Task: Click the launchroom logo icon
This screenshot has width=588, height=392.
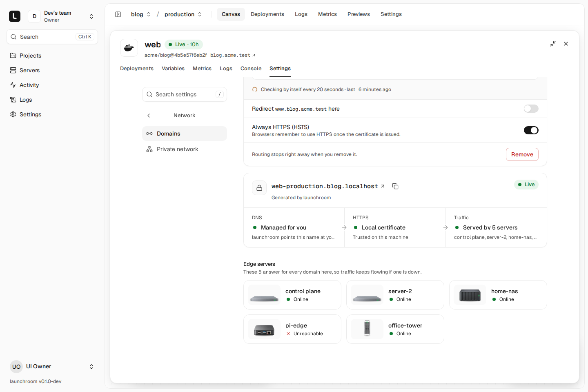Action: 15,16
